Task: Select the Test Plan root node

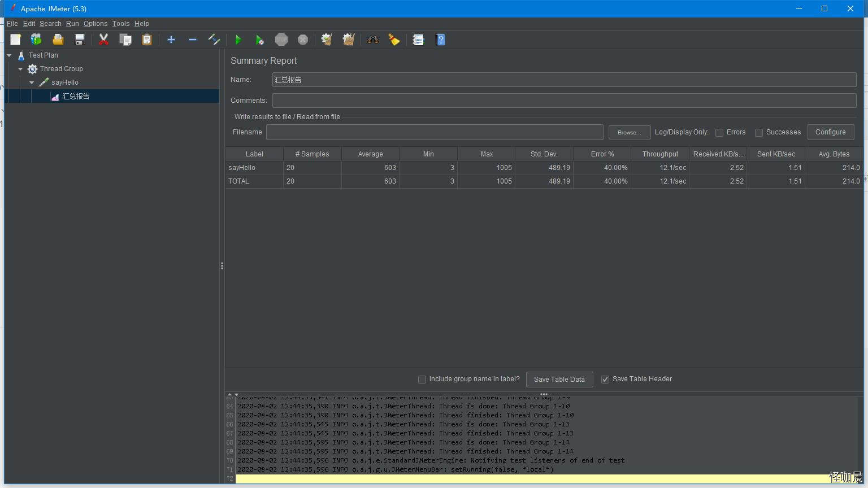Action: pyautogui.click(x=44, y=55)
